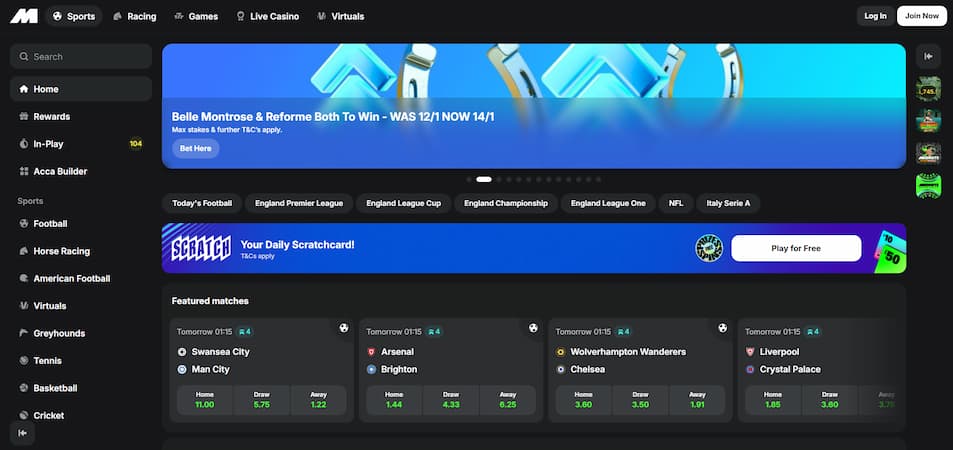The image size is (953, 450).
Task: Click Play for Free scratchcard button
Action: [x=795, y=248]
